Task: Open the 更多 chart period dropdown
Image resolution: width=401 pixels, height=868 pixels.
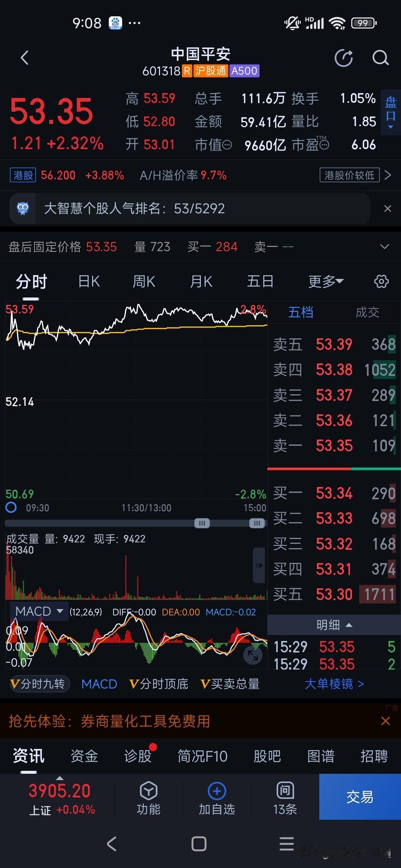Action: 326,282
